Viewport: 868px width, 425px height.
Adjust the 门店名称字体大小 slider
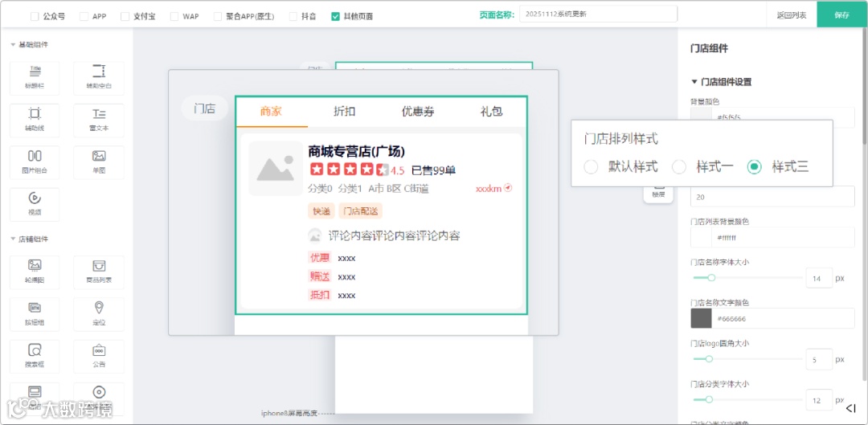click(712, 278)
